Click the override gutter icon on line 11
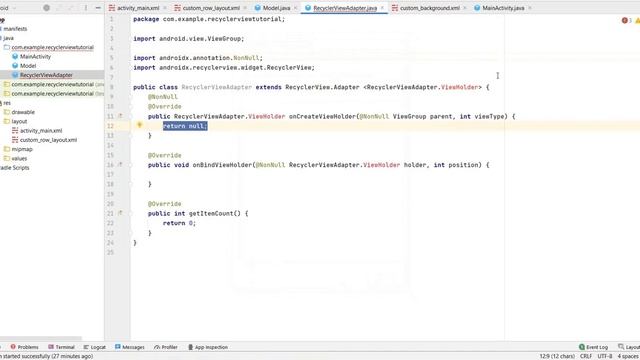Viewport: 640px width, 360px height. click(x=120, y=116)
